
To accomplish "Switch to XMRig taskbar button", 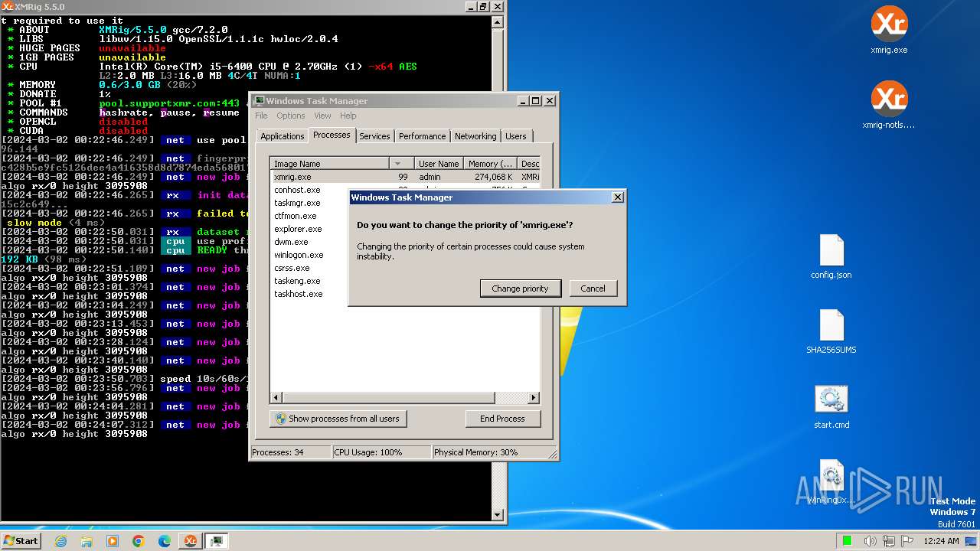I will (190, 541).
